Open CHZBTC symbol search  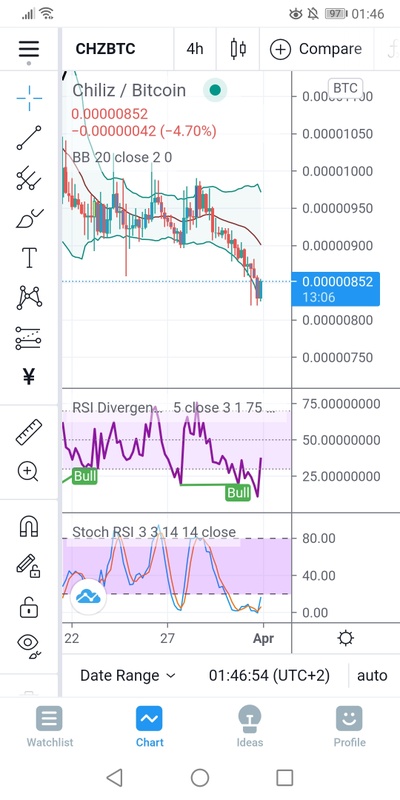(106, 49)
